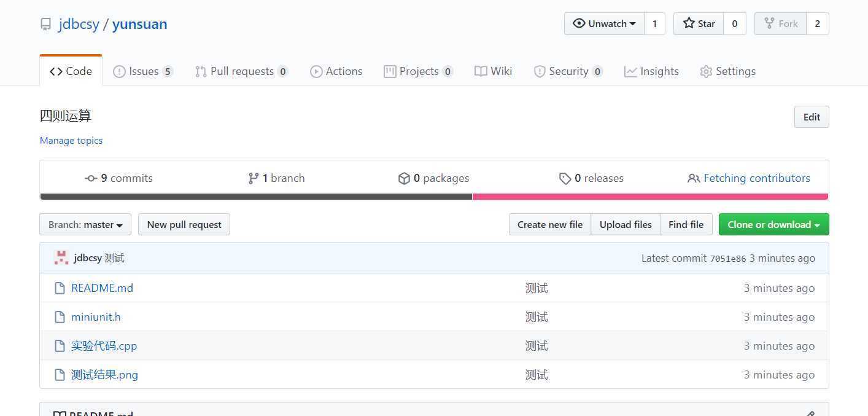
Task: Click the 测试 commit message in 测试结果.png row
Action: 537,375
